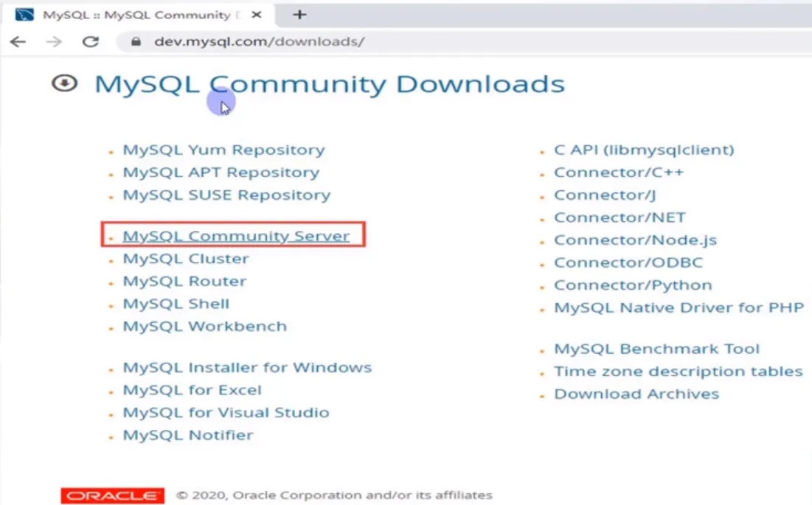The image size is (812, 505).
Task: Open MySQL Community Server link
Action: [236, 236]
